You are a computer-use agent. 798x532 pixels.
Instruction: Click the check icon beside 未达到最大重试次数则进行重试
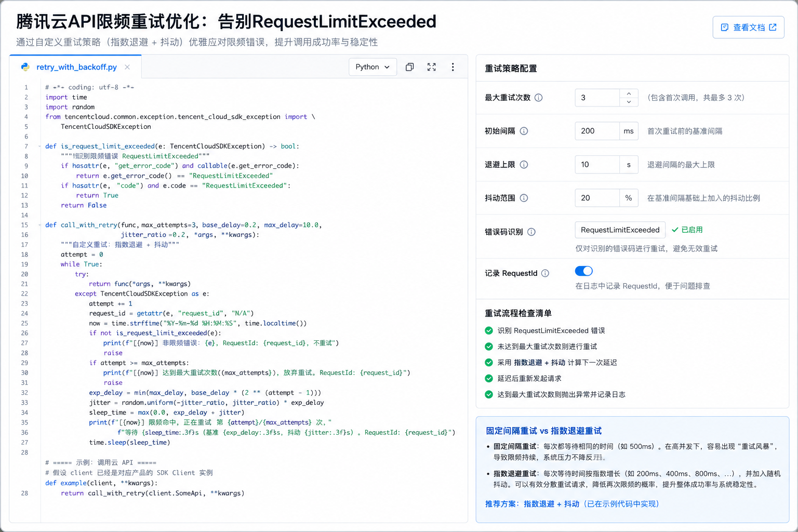(489, 347)
